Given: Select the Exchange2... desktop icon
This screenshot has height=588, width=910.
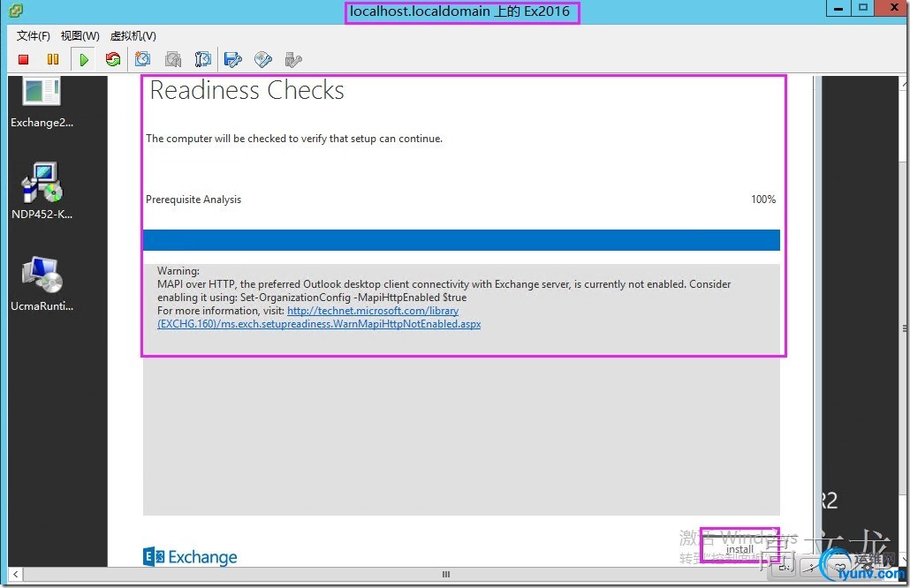Looking at the screenshot, I should pos(42,103).
